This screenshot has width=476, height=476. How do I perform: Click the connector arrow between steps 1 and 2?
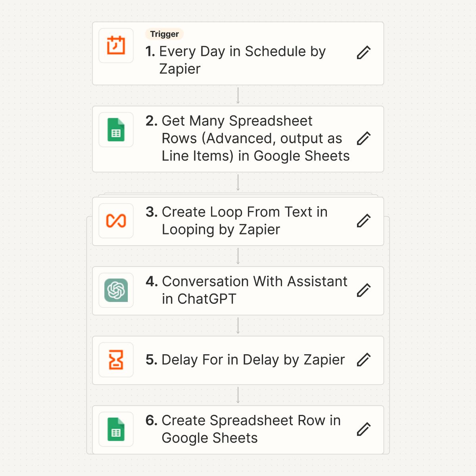click(238, 96)
